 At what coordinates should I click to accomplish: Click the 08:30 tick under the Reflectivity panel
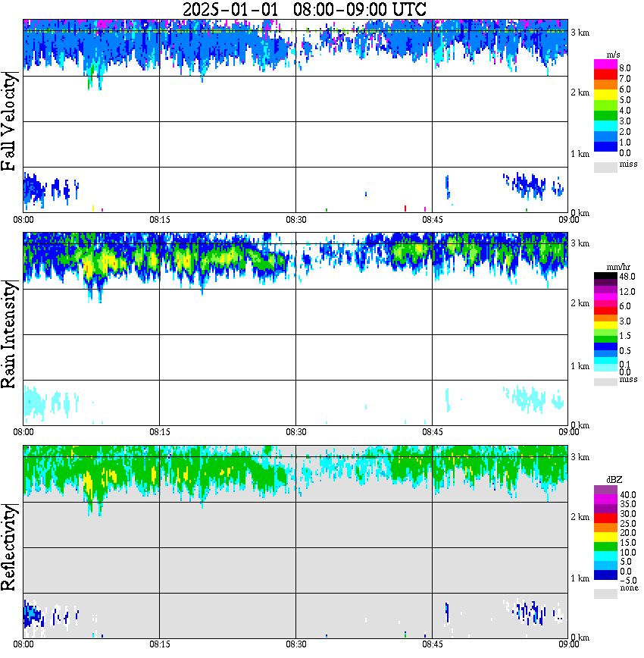[296, 644]
